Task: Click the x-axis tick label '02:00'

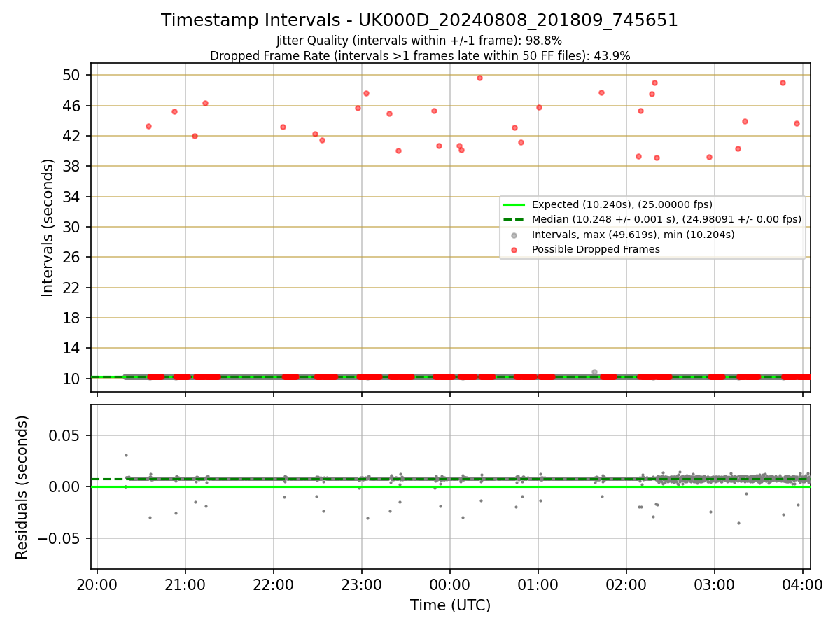Action: pyautogui.click(x=626, y=584)
